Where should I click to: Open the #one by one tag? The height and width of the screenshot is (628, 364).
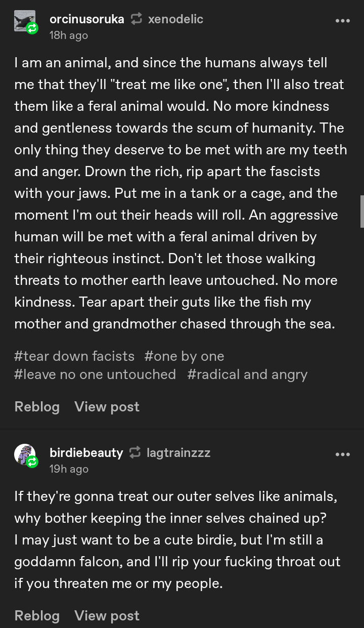click(184, 356)
